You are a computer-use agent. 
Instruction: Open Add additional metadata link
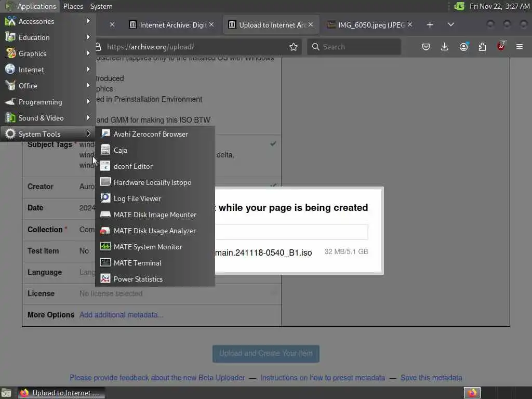pos(121,315)
